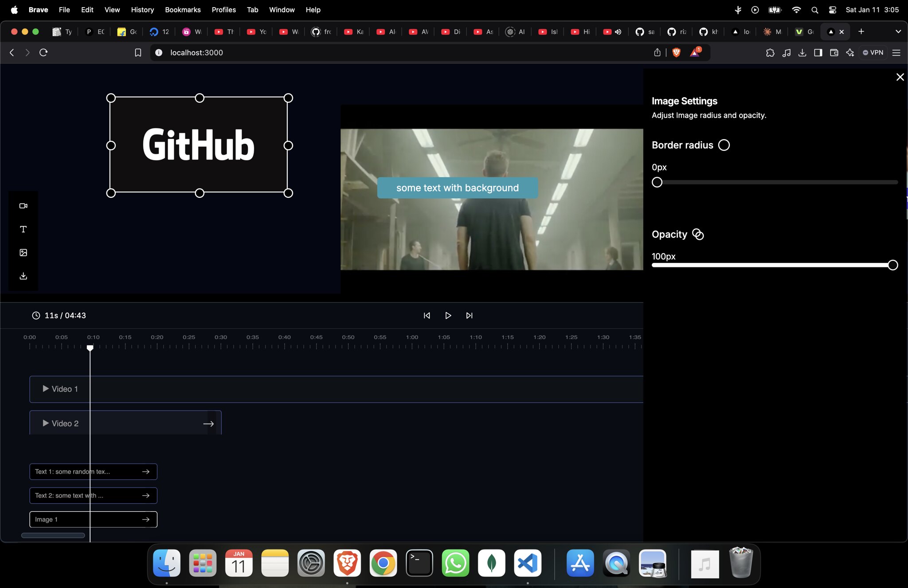Click the arrow on Text 2 clip
The width and height of the screenshot is (908, 588).
click(x=146, y=496)
